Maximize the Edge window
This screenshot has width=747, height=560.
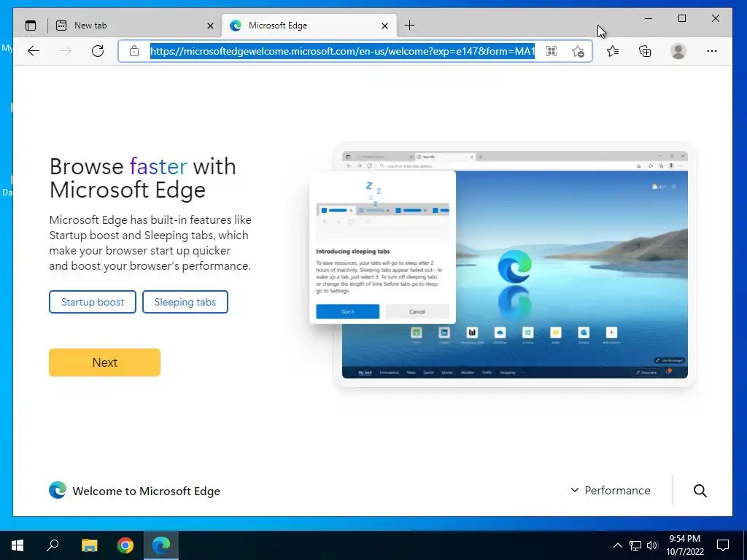(x=682, y=18)
